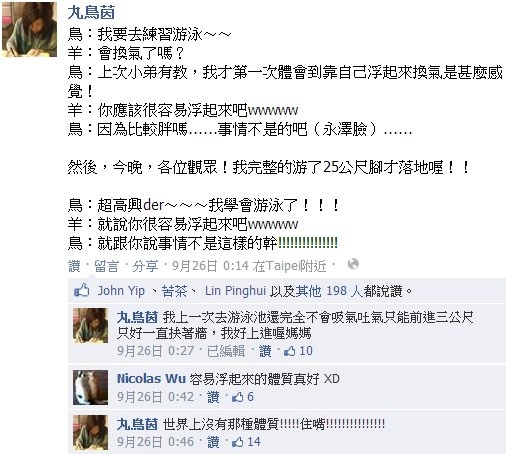Click 留言 to comment on post

point(106,266)
